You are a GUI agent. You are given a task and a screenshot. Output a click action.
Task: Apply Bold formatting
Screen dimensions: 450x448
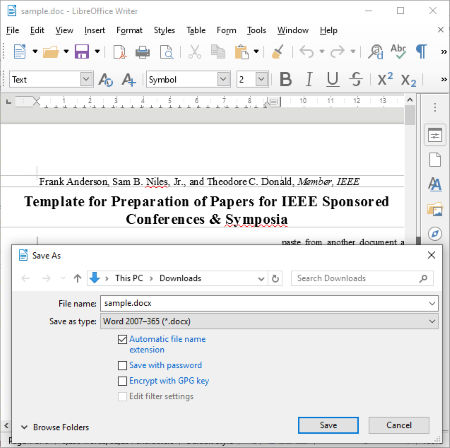[x=286, y=79]
